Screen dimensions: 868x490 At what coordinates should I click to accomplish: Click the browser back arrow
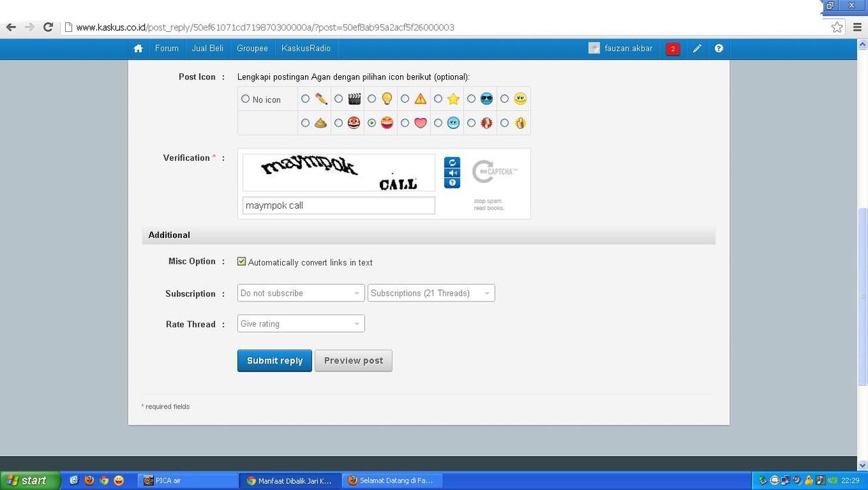11,27
